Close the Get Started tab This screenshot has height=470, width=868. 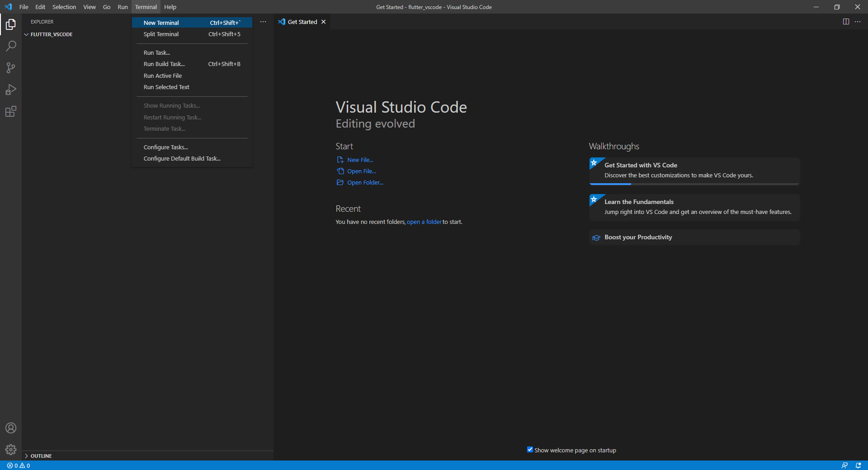[x=323, y=22]
